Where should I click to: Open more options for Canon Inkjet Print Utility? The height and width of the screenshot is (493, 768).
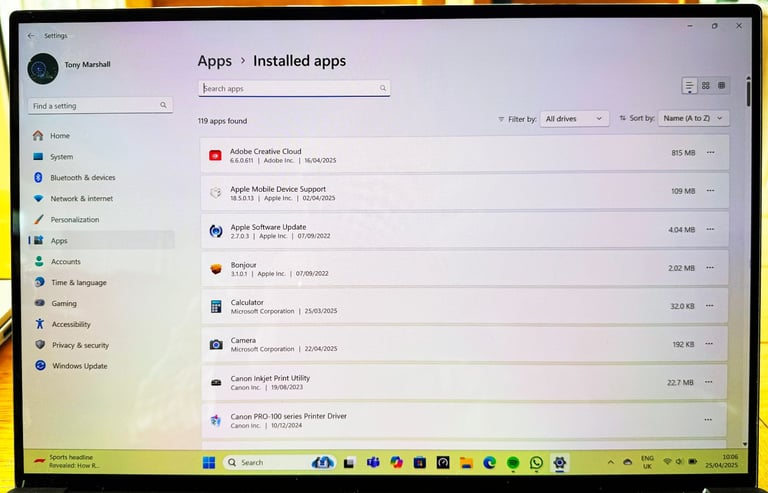click(x=708, y=382)
